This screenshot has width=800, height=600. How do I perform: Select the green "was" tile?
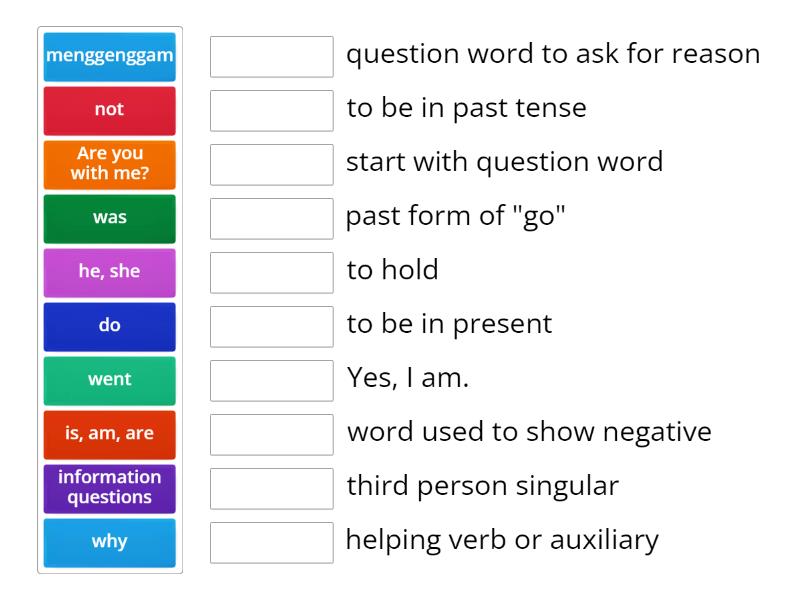(108, 218)
